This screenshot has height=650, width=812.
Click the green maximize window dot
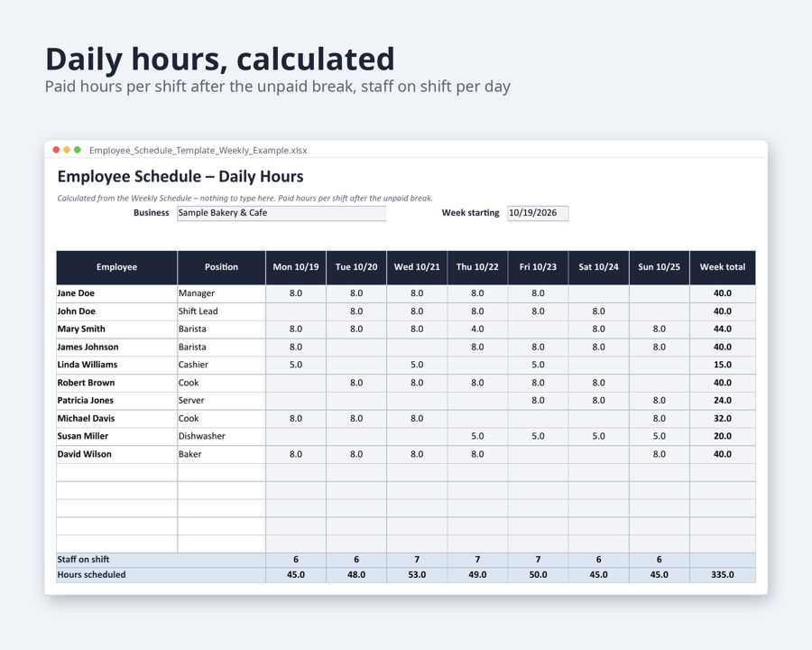(x=78, y=150)
